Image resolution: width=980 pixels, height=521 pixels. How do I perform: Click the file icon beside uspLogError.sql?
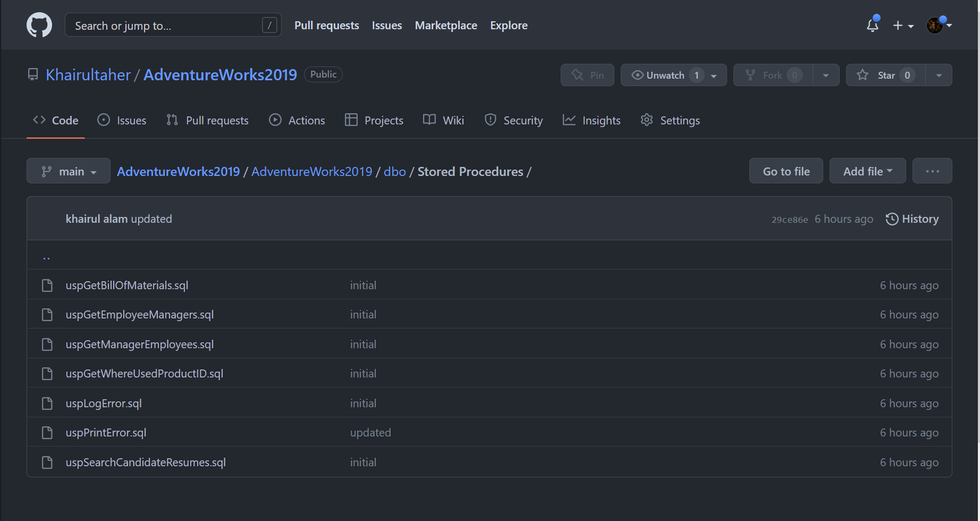(47, 403)
